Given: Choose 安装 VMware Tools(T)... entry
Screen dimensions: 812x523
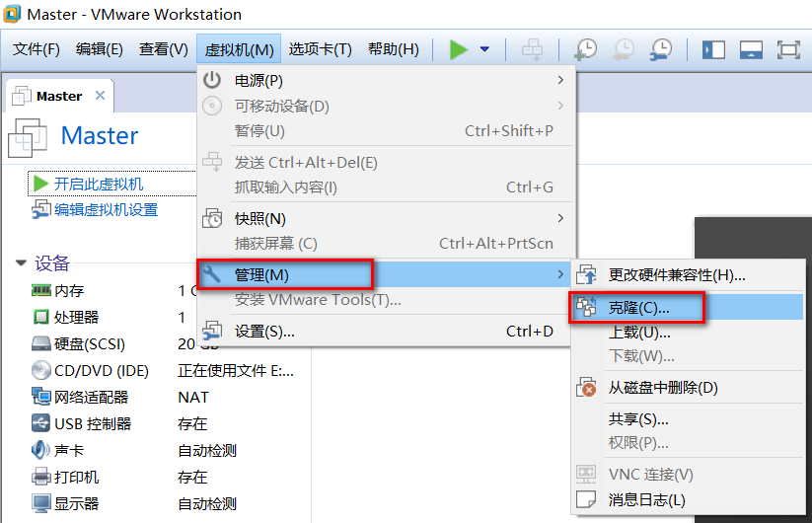Looking at the screenshot, I should click(387, 299).
